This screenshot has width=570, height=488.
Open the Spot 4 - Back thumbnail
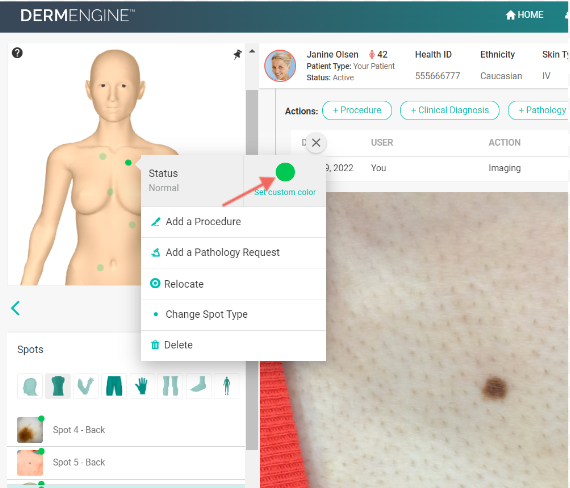tap(30, 430)
